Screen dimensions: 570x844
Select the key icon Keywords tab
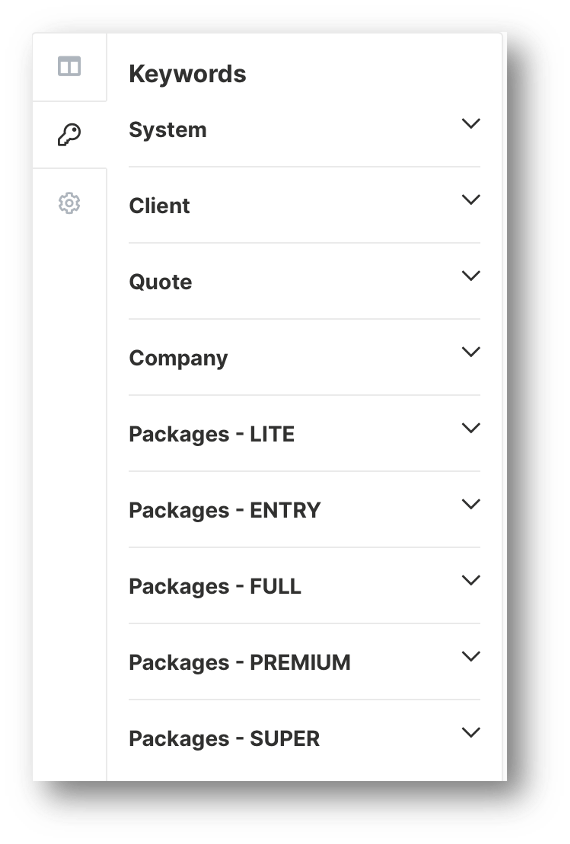pos(69,134)
